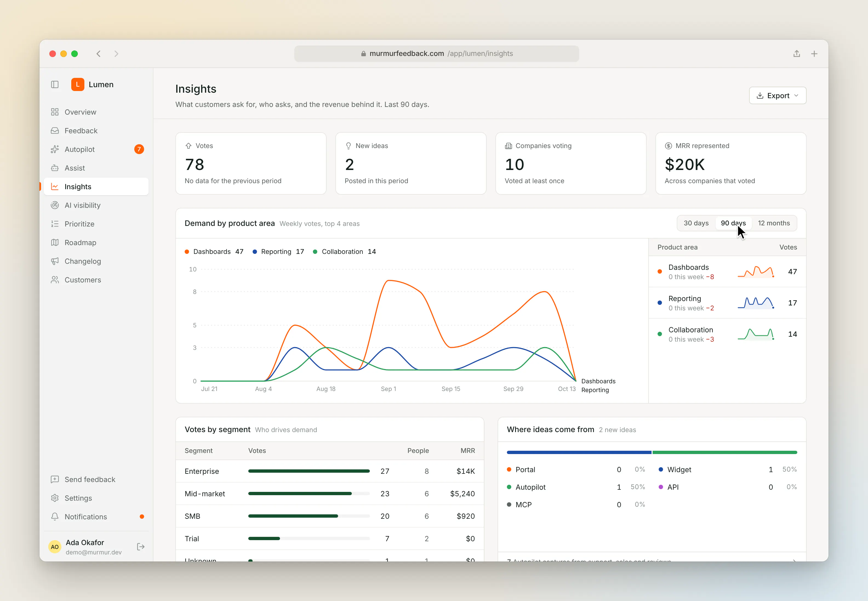Toggle Reporting series in chart legend
This screenshot has width=868, height=601.
278,251
